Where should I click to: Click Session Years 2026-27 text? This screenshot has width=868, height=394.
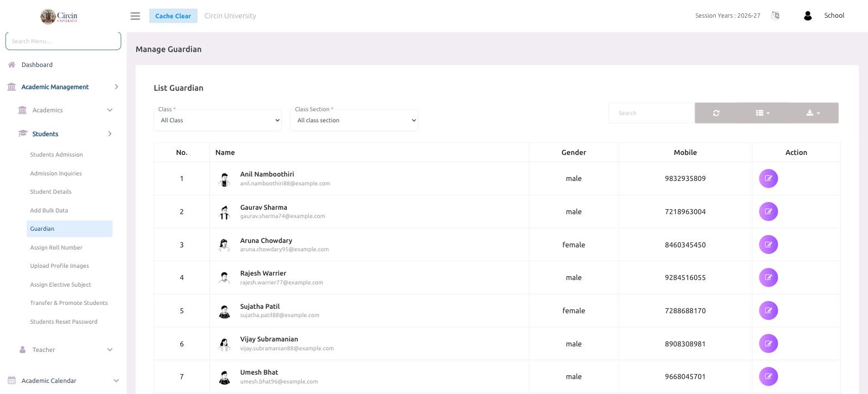(x=728, y=15)
